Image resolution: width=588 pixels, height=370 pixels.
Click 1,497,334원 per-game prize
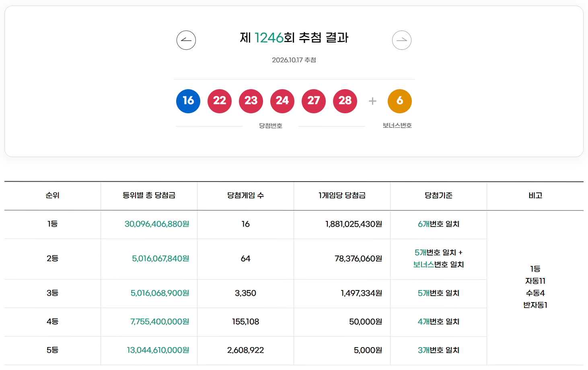pos(362,293)
